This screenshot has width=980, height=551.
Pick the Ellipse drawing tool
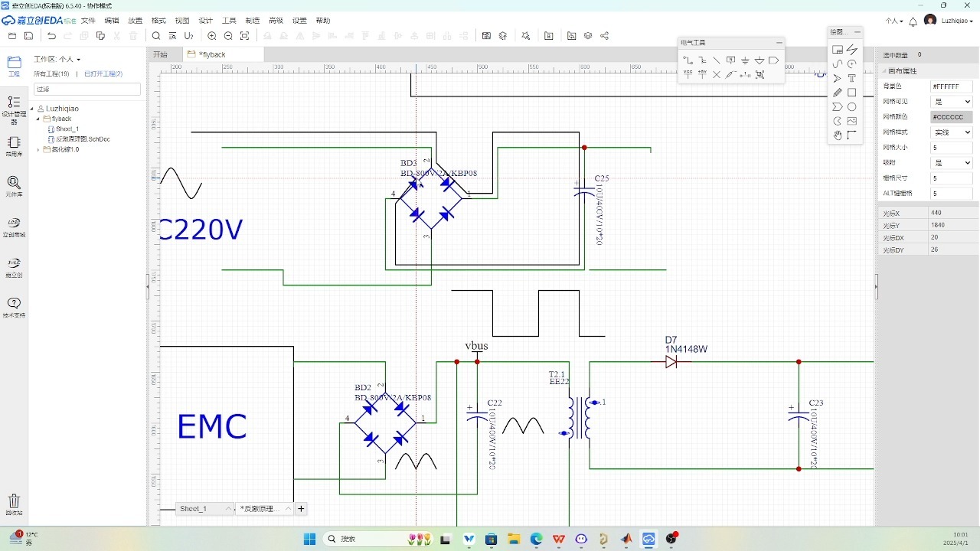pyautogui.click(x=851, y=107)
